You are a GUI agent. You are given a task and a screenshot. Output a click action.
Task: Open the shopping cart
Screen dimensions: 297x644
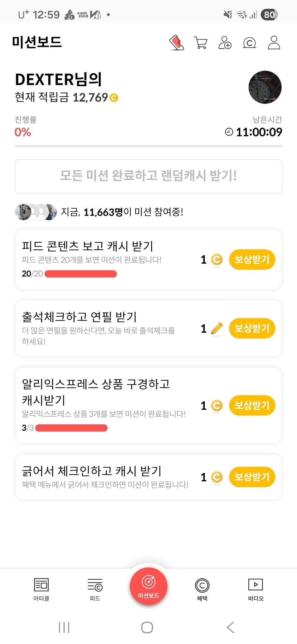pos(200,43)
